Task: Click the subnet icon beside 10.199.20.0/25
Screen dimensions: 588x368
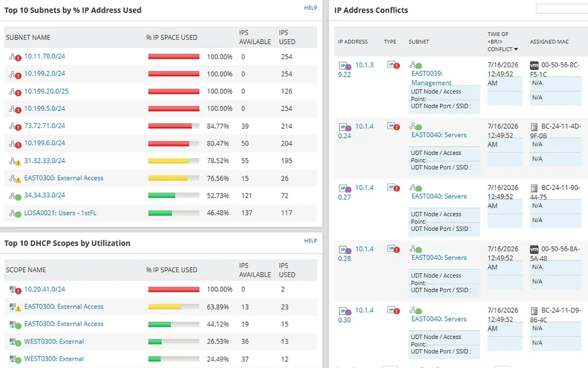Action: (x=15, y=91)
